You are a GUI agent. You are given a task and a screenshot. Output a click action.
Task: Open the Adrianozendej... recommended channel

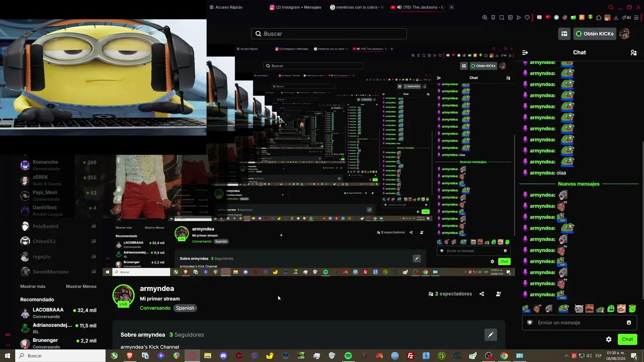click(x=58, y=328)
